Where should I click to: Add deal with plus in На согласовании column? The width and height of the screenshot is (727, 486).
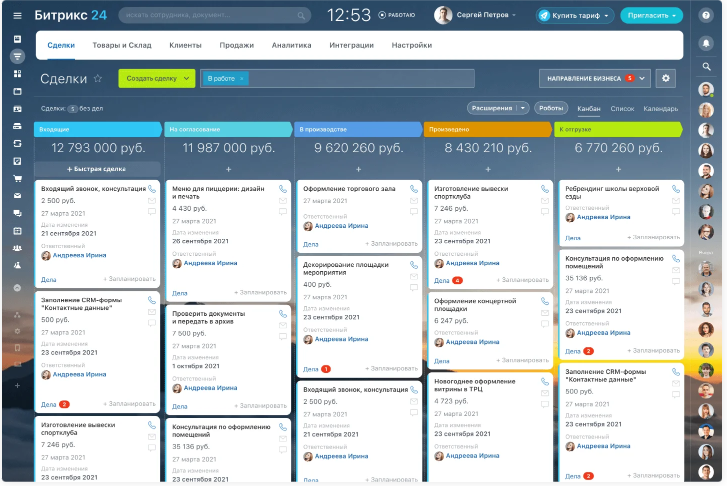pos(229,169)
